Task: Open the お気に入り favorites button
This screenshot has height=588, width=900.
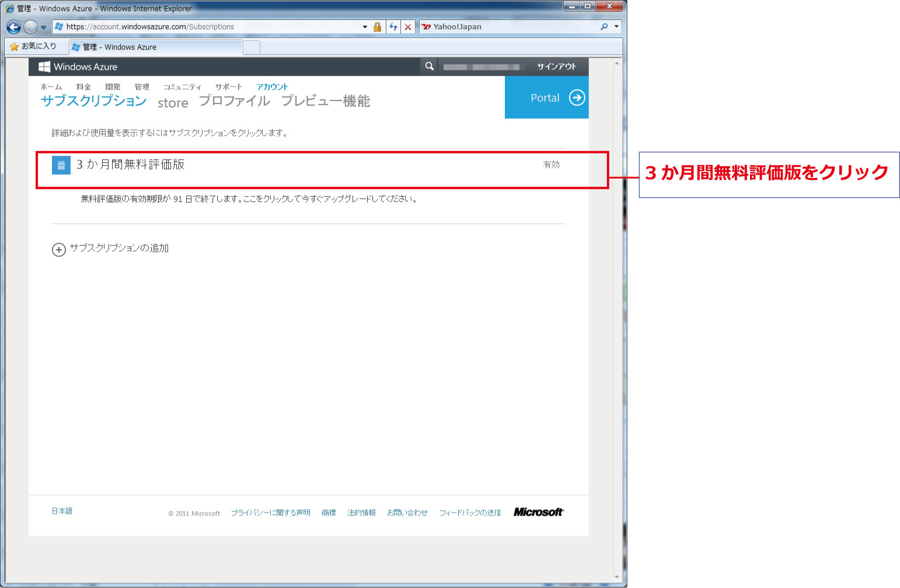Action: pyautogui.click(x=33, y=46)
